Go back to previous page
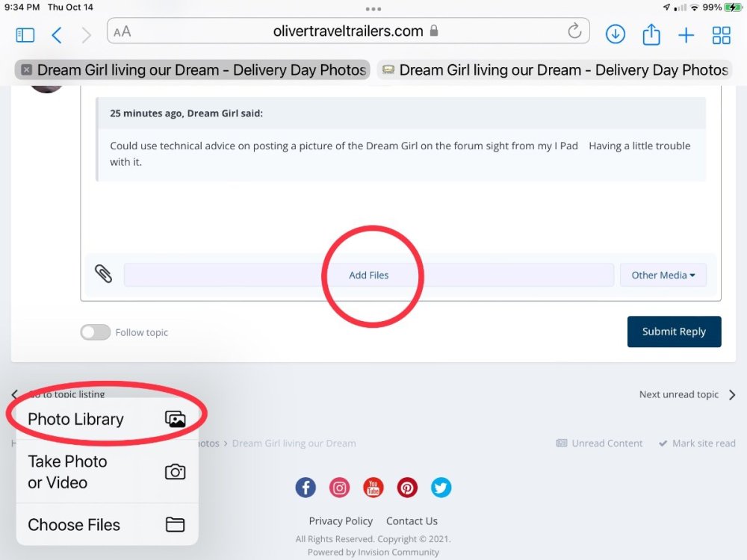 coord(57,35)
